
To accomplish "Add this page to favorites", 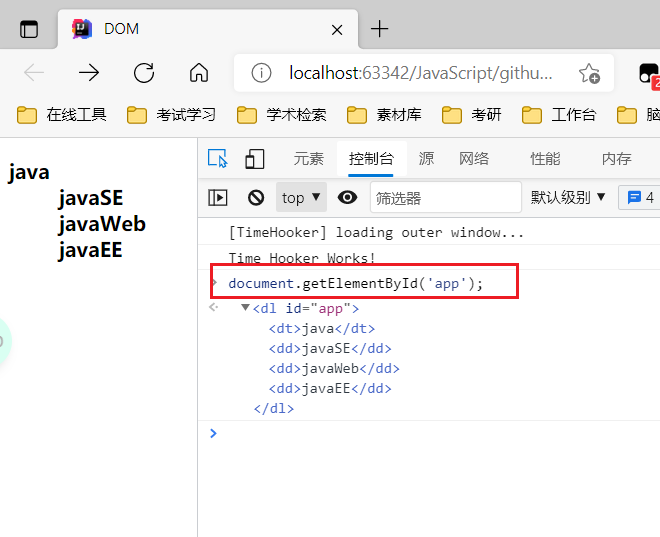I will pyautogui.click(x=589, y=73).
